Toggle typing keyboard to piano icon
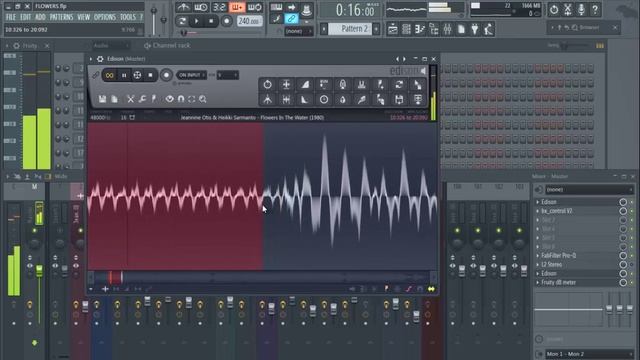 tap(276, 7)
